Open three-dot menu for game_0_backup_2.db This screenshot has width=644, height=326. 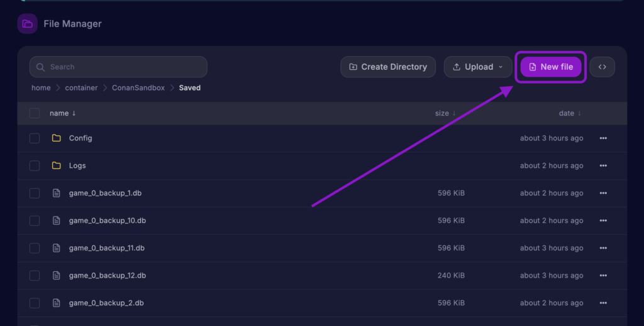(x=603, y=303)
